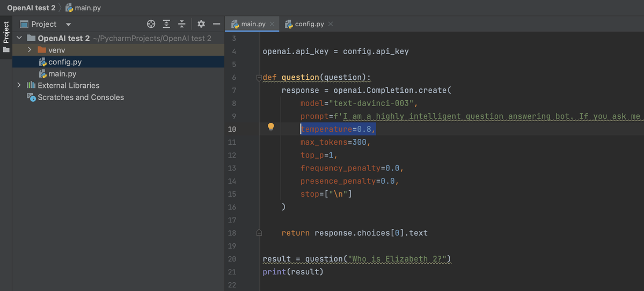Click on return response.choices[0].text line
Screen dimensions: 644x291
click(x=354, y=233)
